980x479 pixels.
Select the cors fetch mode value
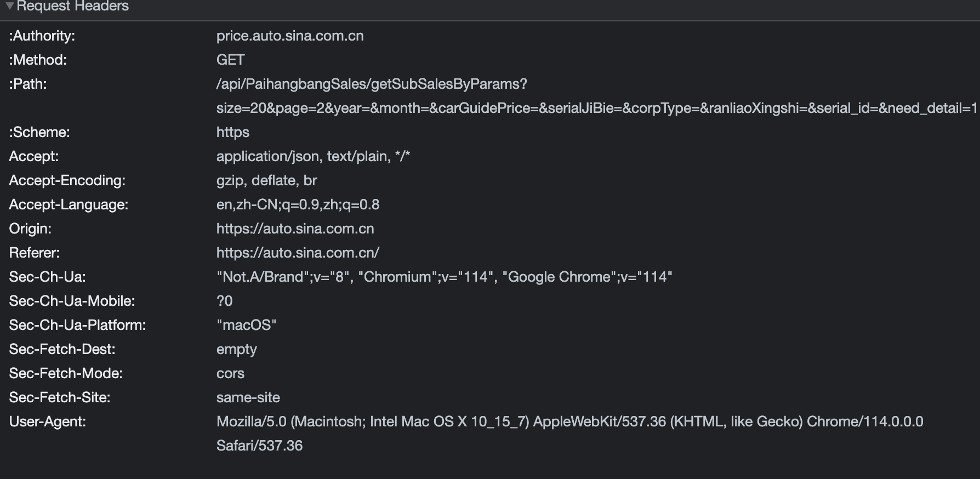(x=231, y=373)
